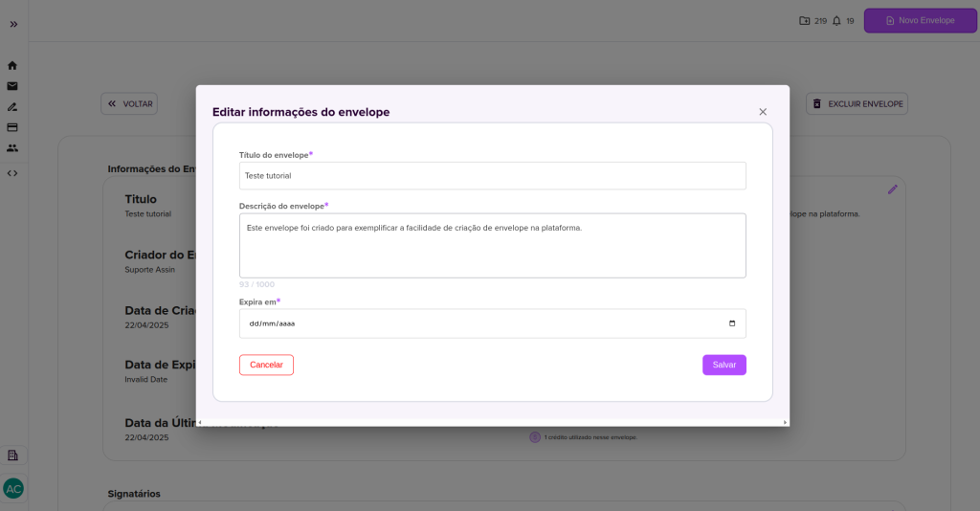Viewport: 980px width, 511px height.
Task: Click the folder icon showing 219
Action: tap(805, 20)
